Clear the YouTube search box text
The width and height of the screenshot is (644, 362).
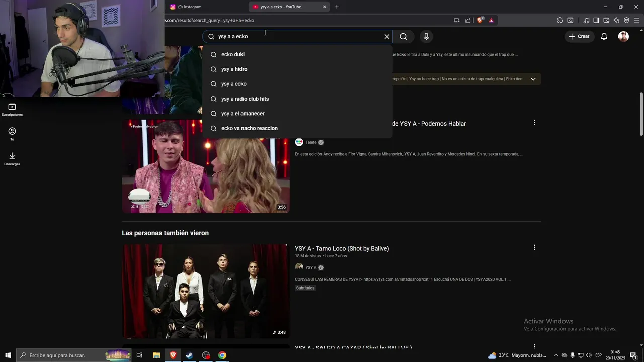coord(387,36)
